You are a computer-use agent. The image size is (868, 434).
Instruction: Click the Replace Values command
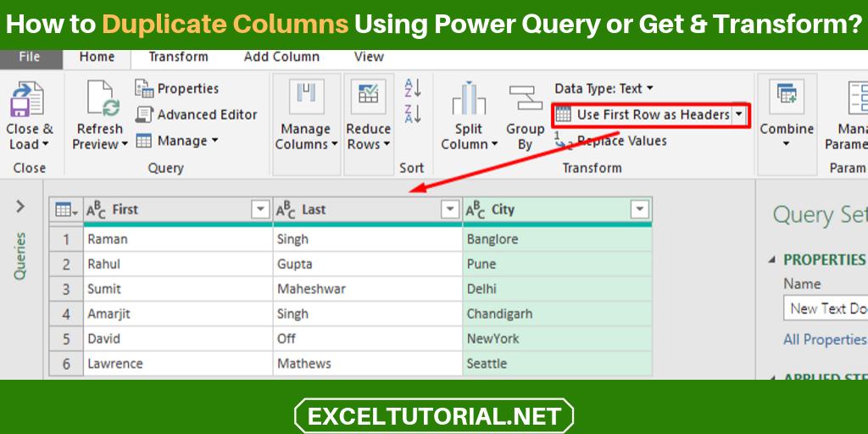click(x=610, y=142)
